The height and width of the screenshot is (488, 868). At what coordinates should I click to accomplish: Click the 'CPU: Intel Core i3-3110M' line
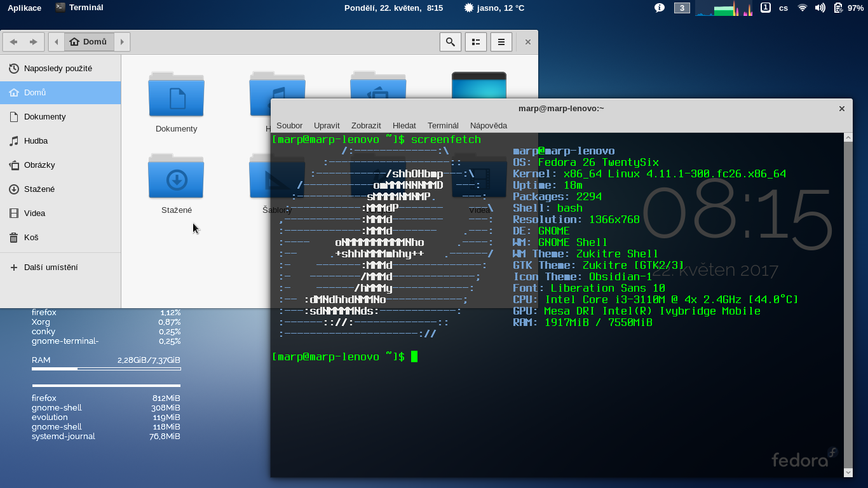point(656,300)
